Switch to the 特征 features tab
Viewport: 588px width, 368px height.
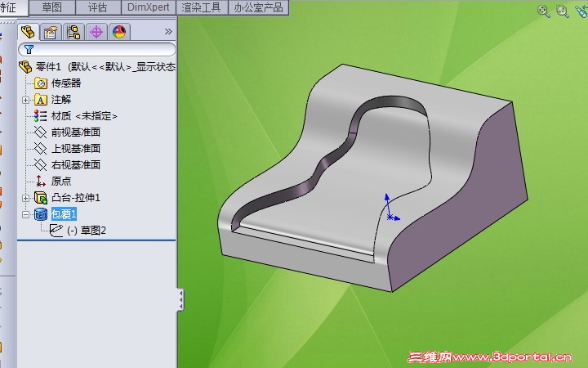pyautogui.click(x=14, y=7)
